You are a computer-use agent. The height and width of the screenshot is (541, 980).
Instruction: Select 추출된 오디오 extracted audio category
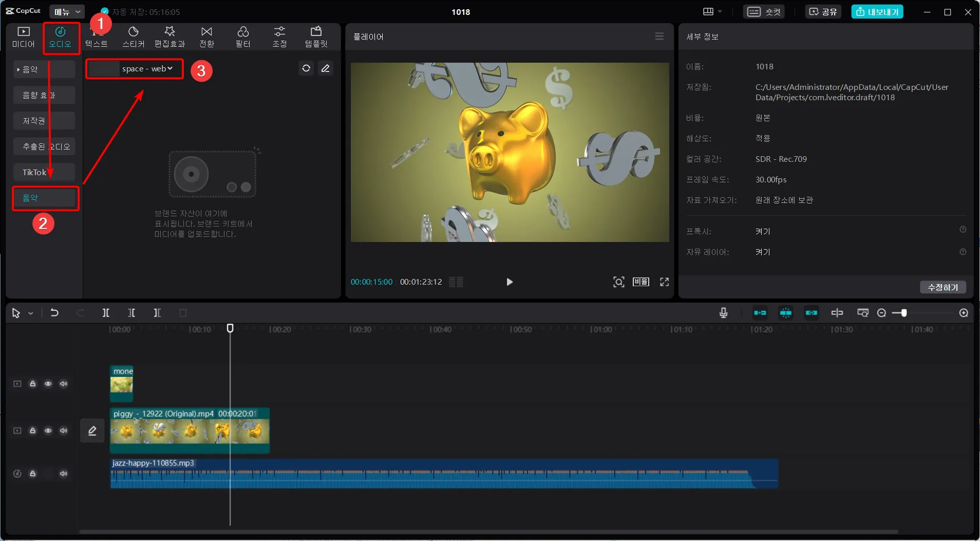tap(44, 146)
